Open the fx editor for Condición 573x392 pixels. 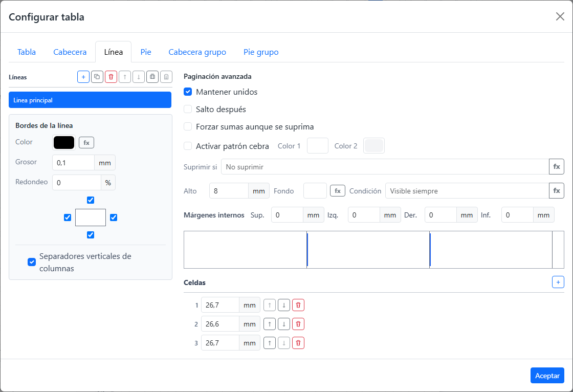point(557,191)
